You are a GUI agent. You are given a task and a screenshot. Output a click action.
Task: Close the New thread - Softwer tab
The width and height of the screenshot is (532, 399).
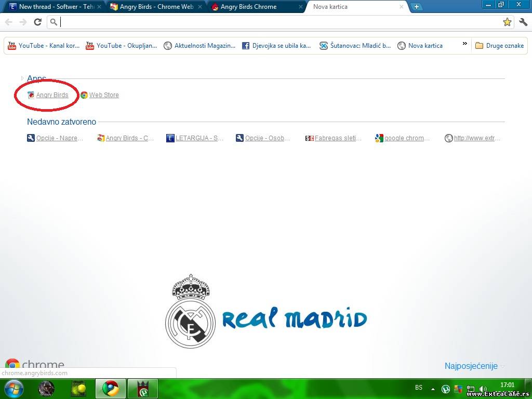pyautogui.click(x=99, y=7)
